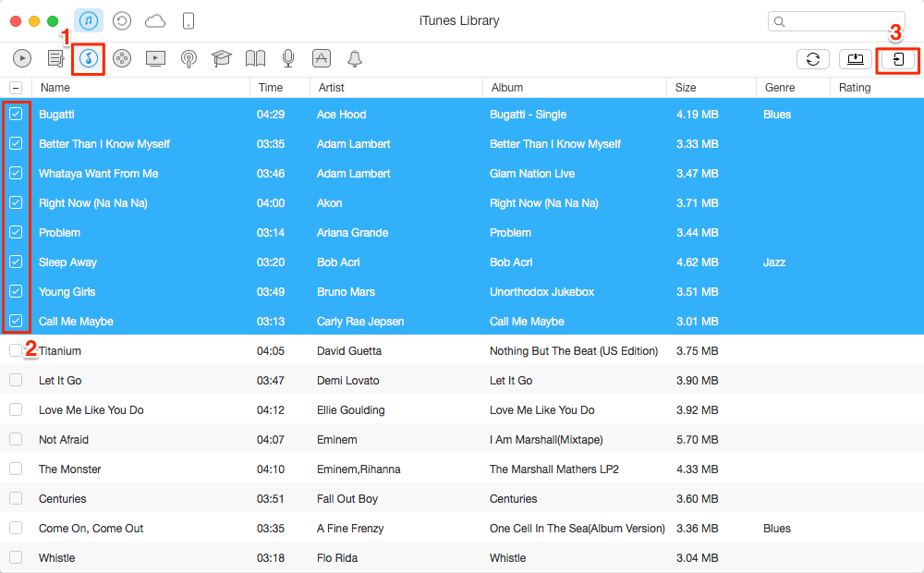Check the Let It Go checkbox
924x573 pixels.
tap(16, 380)
